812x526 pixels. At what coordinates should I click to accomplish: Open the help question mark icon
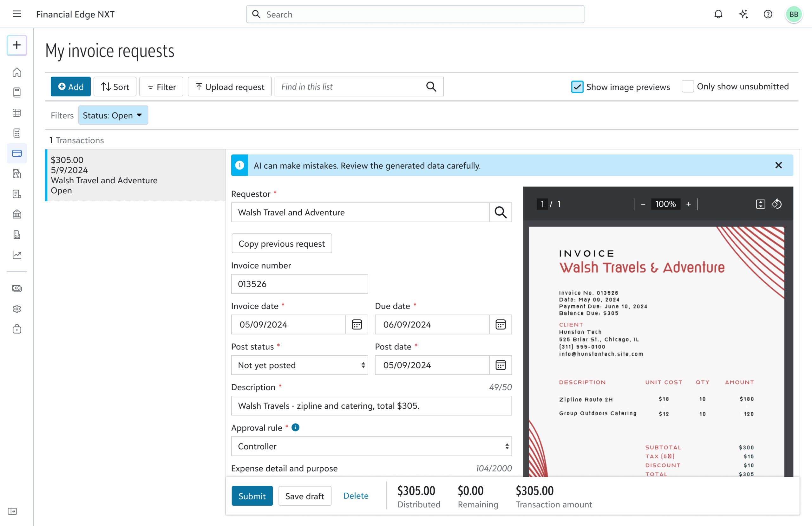(x=768, y=14)
